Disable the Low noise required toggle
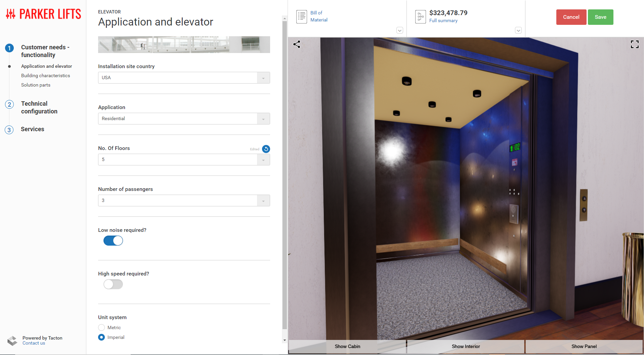This screenshot has height=355, width=644. (113, 241)
